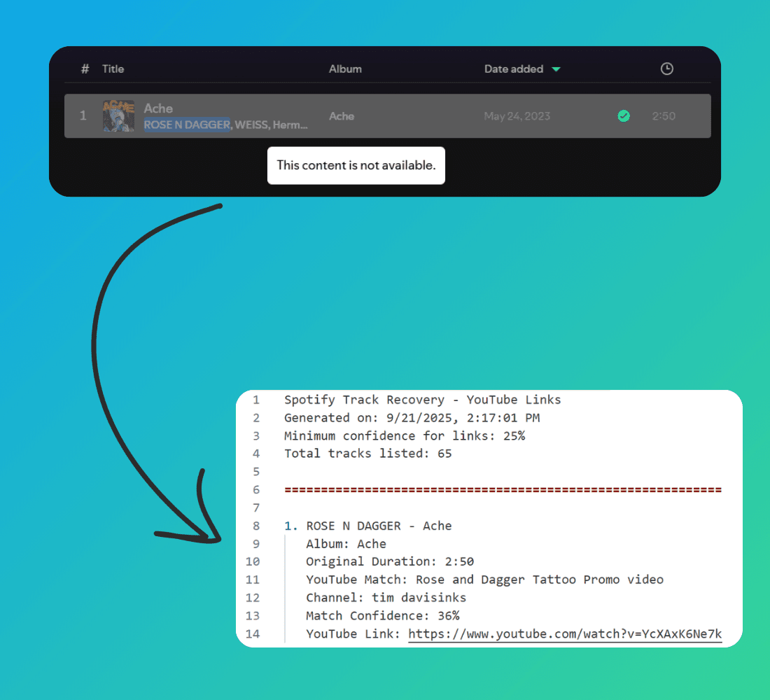Click the Album column header
This screenshot has height=700, width=770.
pyautogui.click(x=345, y=69)
